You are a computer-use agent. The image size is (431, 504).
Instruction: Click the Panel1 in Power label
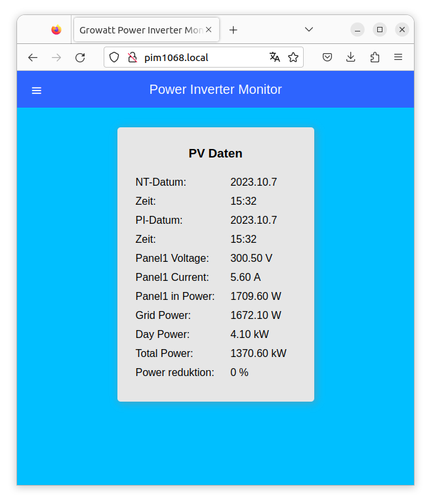tap(175, 296)
